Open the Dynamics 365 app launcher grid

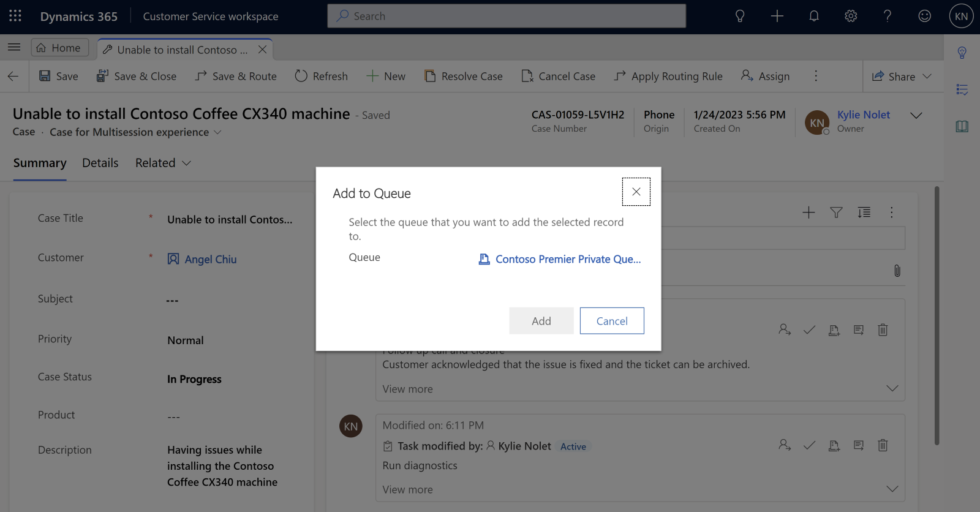[x=15, y=16]
